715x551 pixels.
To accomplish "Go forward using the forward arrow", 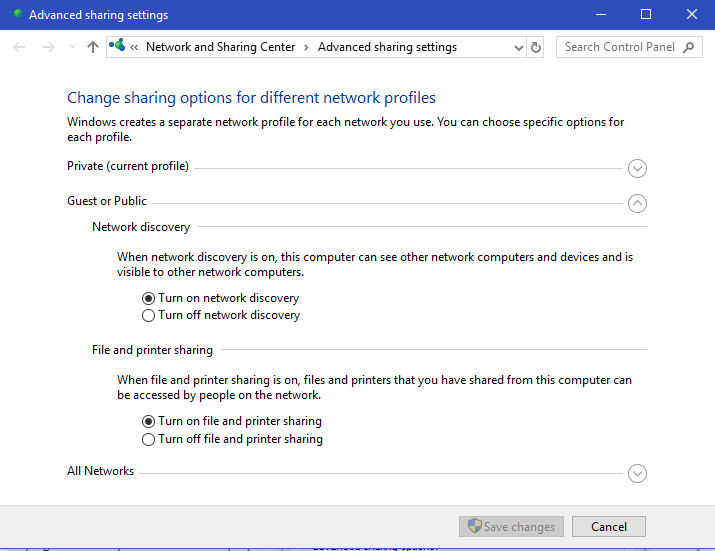I will tap(48, 47).
